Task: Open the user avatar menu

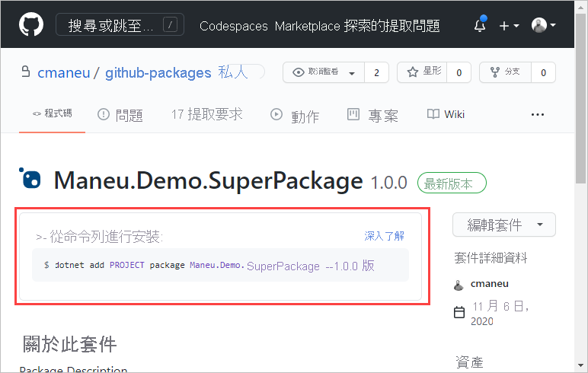Action: tap(543, 25)
